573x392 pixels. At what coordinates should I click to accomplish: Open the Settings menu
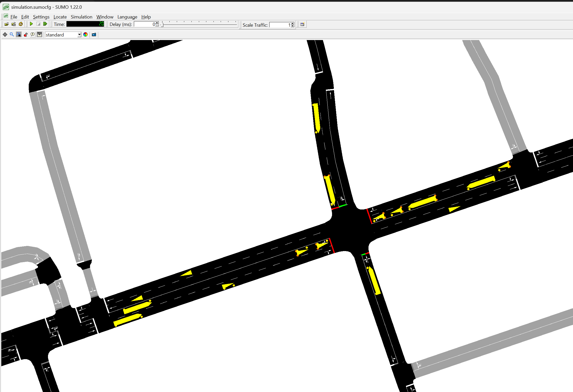[41, 17]
